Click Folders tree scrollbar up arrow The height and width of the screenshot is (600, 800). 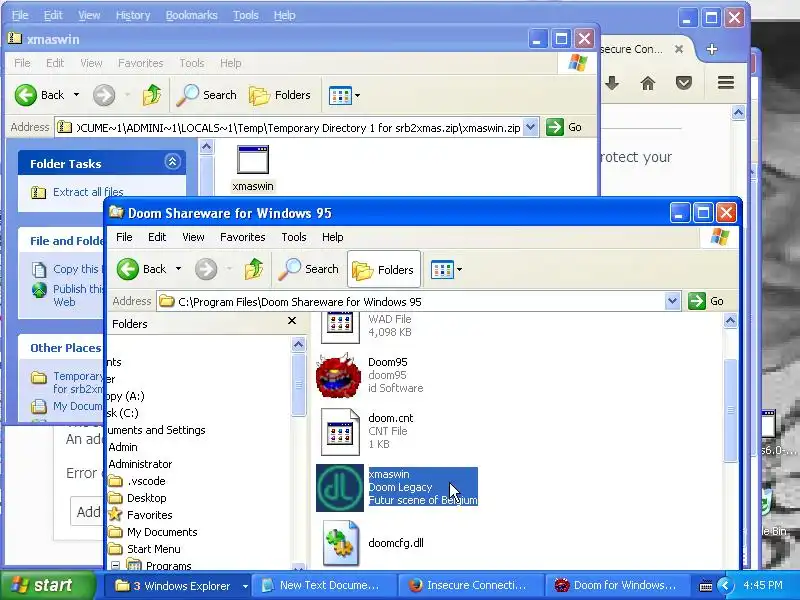[299, 344]
